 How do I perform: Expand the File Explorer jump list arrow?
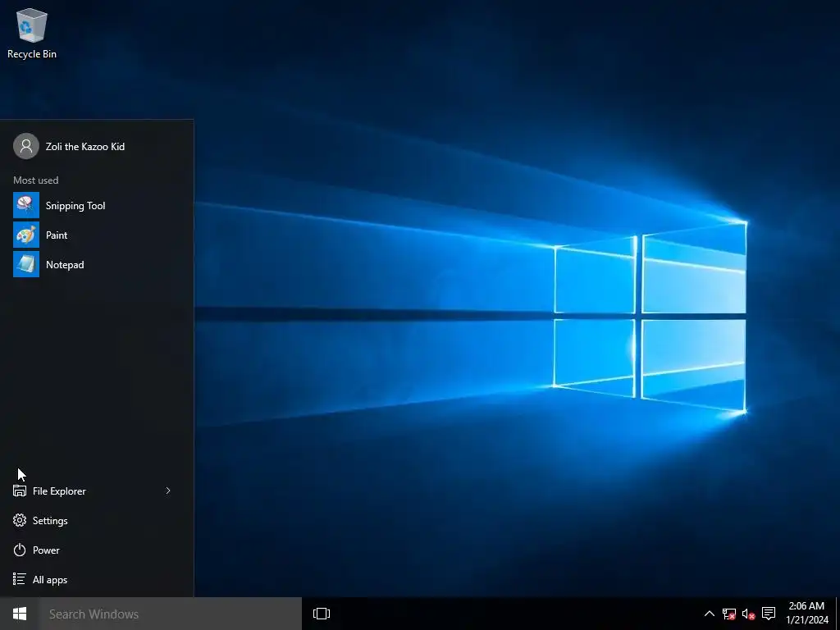pos(168,491)
